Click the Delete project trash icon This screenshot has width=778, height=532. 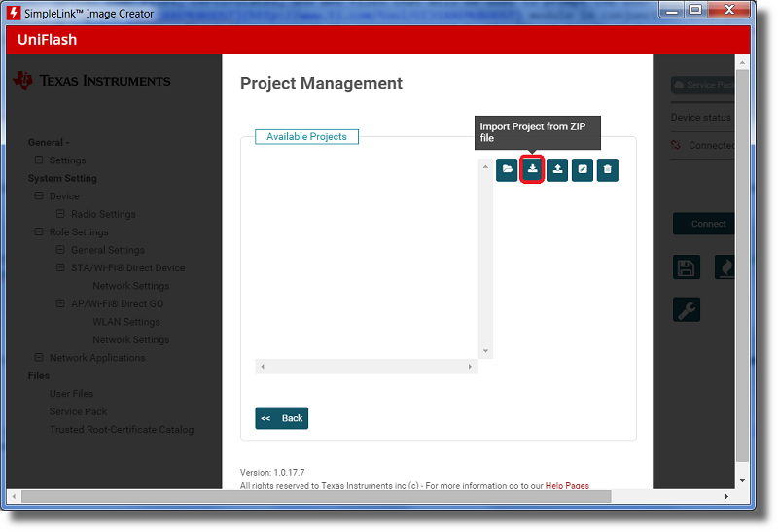click(608, 170)
